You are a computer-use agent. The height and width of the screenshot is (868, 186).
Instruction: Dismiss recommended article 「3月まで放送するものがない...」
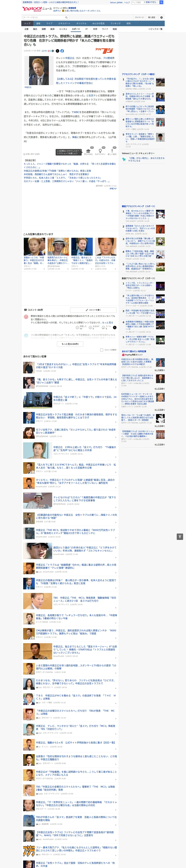tap(116, 372)
